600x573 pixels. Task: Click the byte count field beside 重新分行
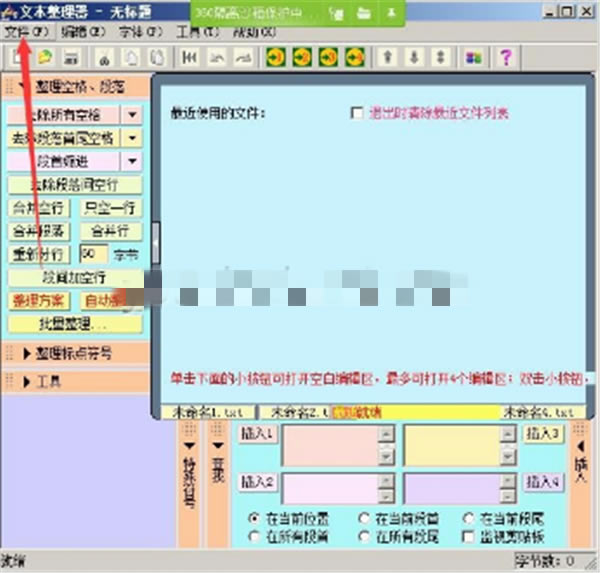[92, 254]
